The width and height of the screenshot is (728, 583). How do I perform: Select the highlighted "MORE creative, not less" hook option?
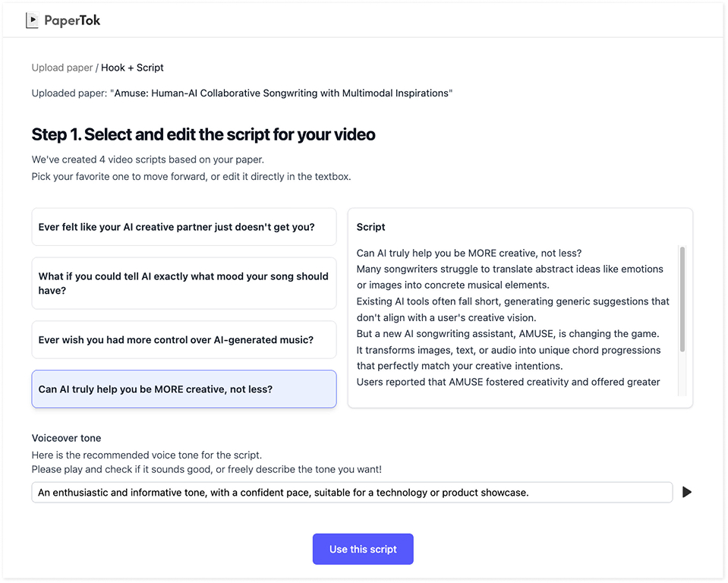184,389
